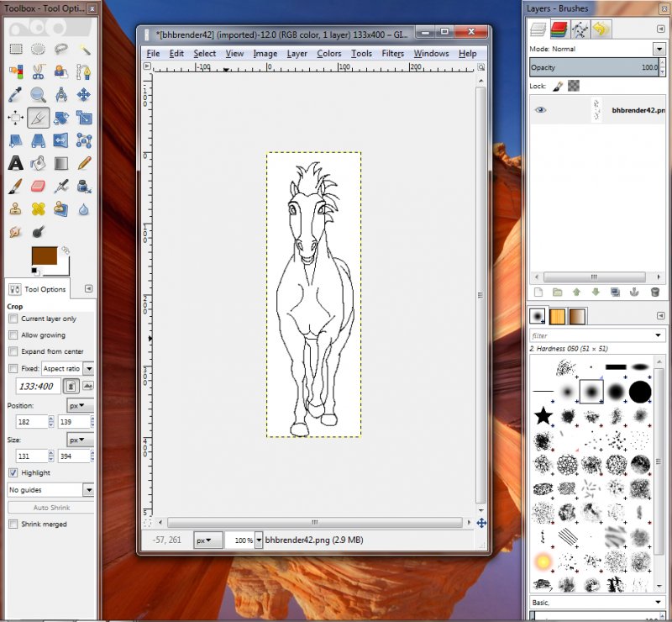Open the Layer menu

297,54
